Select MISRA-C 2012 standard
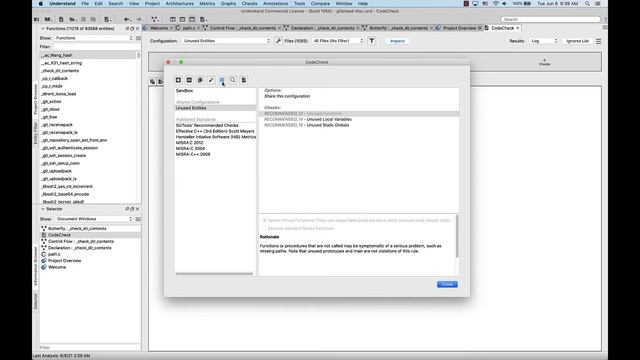This screenshot has height=360, width=640. (x=189, y=143)
